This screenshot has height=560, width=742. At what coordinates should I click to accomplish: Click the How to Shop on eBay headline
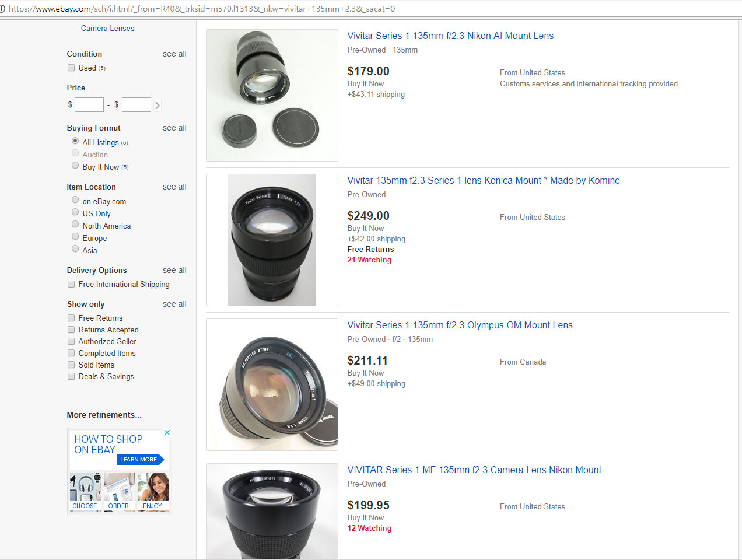pos(108,444)
